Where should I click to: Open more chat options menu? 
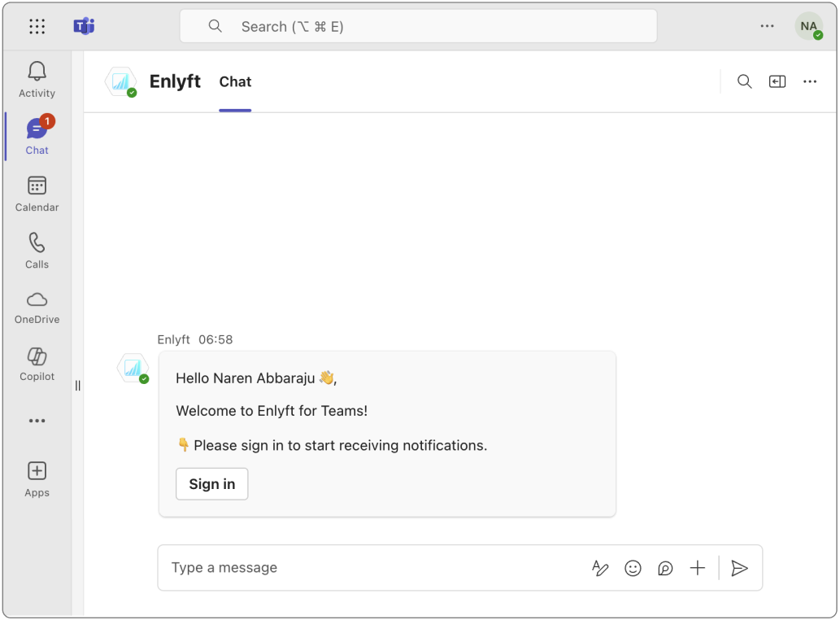pyautogui.click(x=809, y=81)
